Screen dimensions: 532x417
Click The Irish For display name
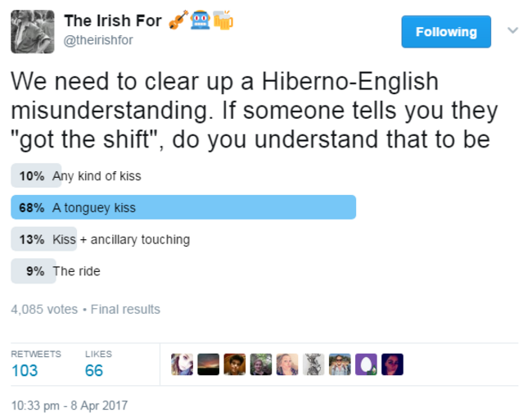tap(113, 20)
